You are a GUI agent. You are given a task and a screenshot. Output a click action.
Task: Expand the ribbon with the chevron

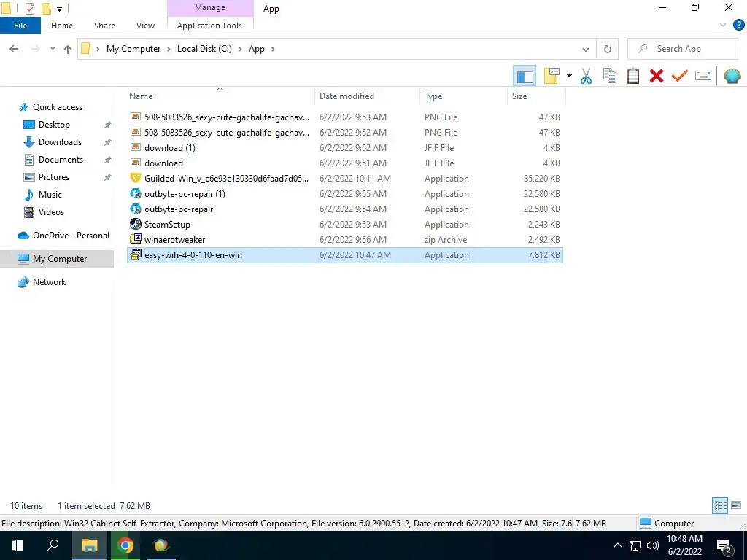[x=723, y=26]
